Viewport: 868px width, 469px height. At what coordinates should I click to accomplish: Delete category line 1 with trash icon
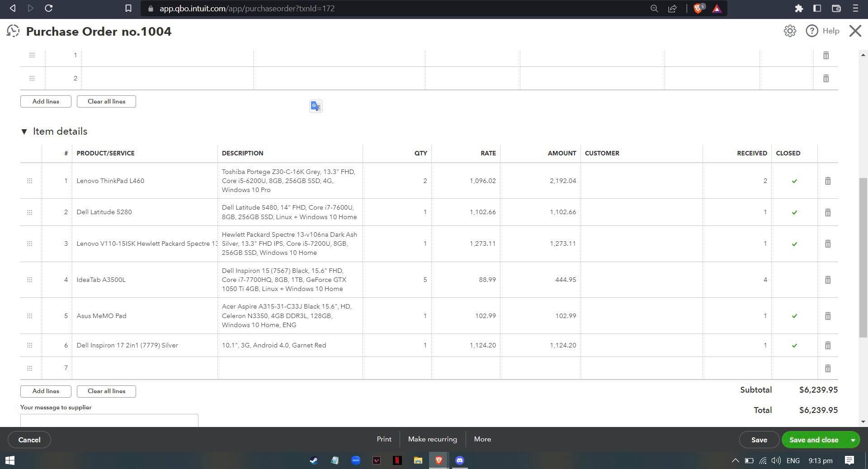[x=826, y=55]
